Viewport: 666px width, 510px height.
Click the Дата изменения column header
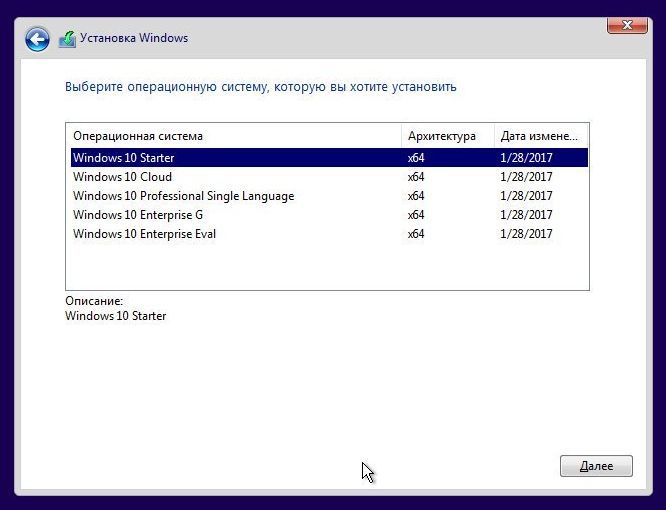tap(538, 136)
